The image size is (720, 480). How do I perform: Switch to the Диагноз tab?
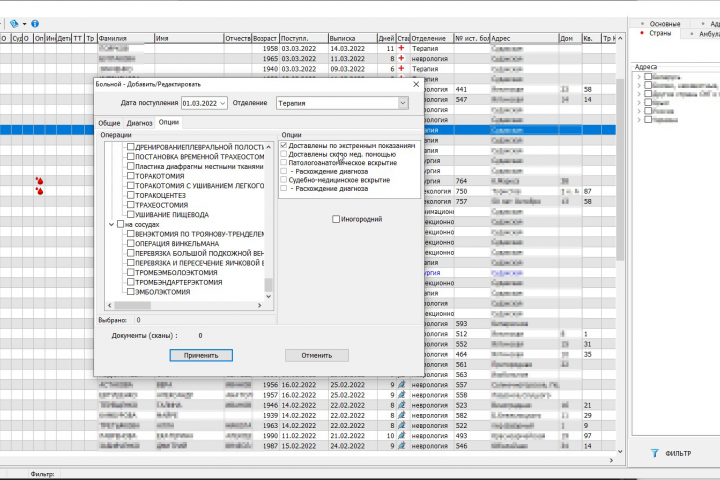[139, 123]
